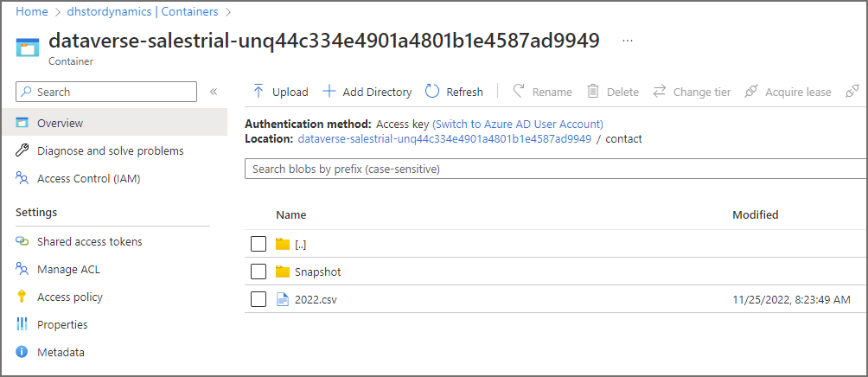Click the Metadata info icon
868x377 pixels.
click(x=22, y=352)
